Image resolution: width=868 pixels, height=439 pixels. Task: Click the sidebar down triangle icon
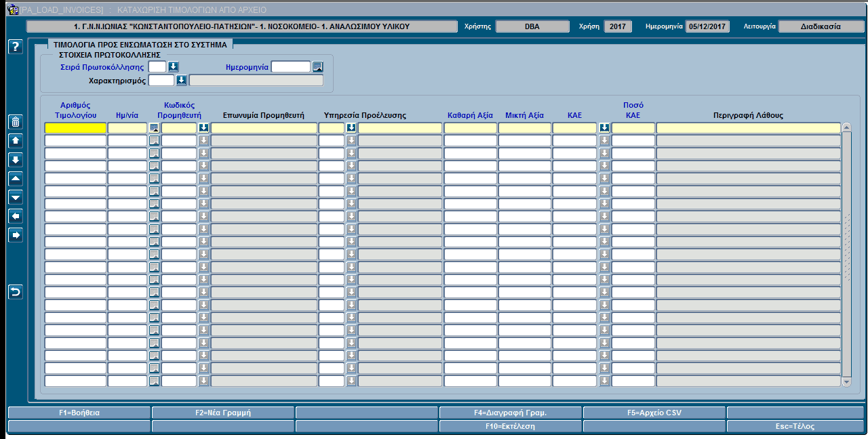(x=15, y=197)
